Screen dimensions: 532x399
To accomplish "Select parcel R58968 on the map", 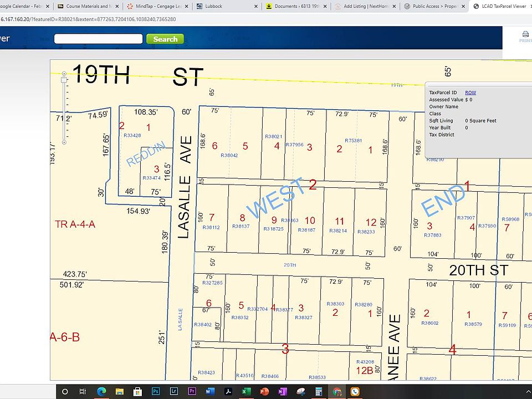I will tap(510, 219).
